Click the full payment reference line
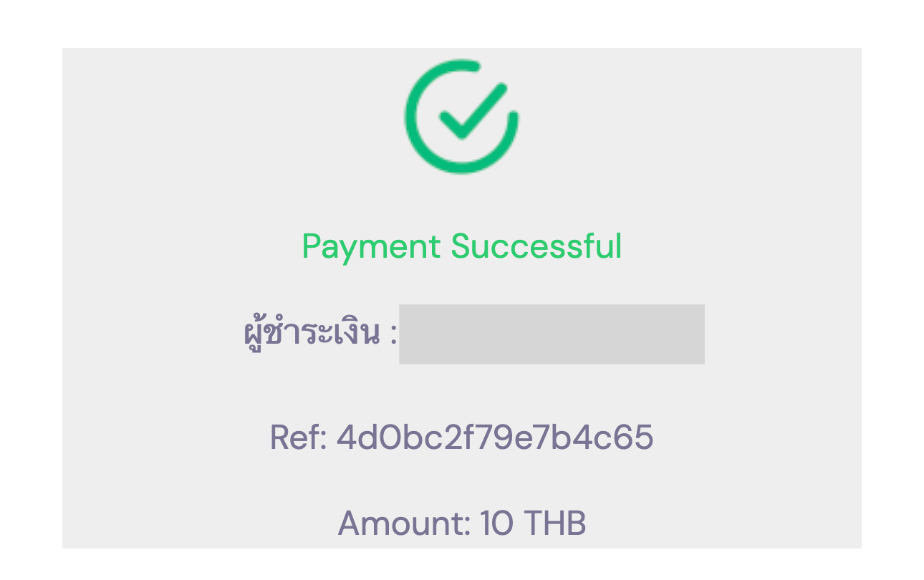Screen dimensions: 924x580 coord(462,438)
